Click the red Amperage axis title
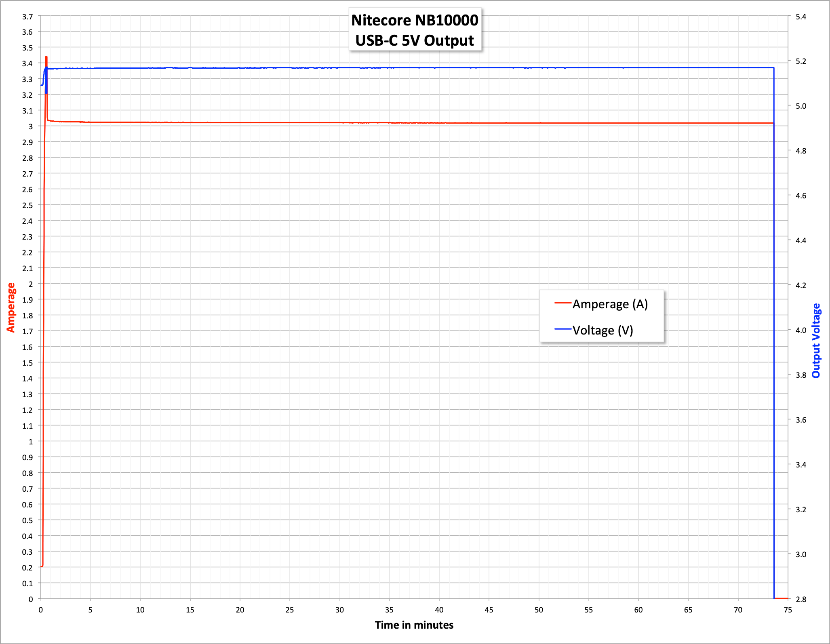 point(11,307)
